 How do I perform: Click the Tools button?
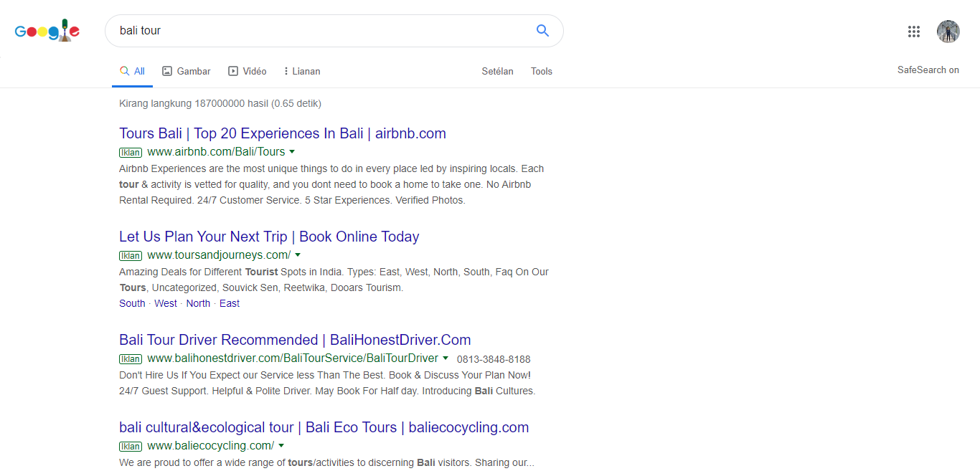[542, 71]
